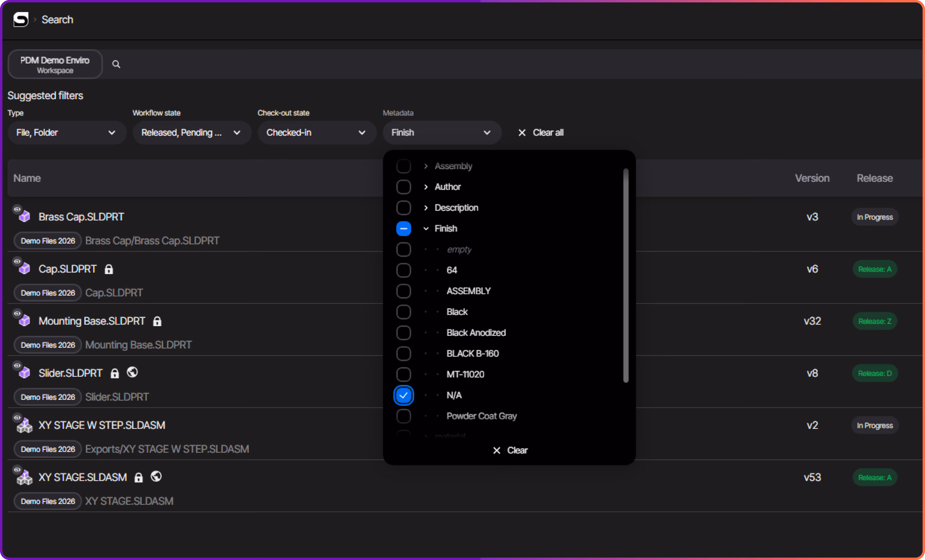Sort by the Name column header
Screen dimensions: 925x560
[x=27, y=178]
